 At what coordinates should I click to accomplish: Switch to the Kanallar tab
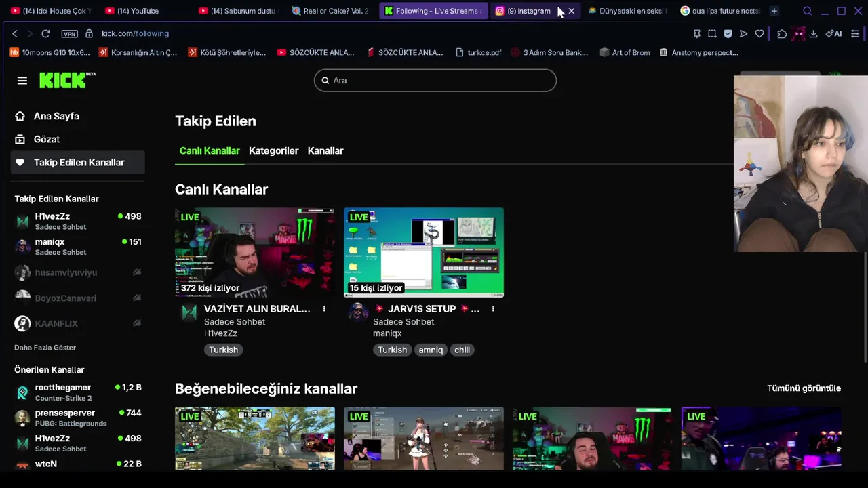click(325, 150)
